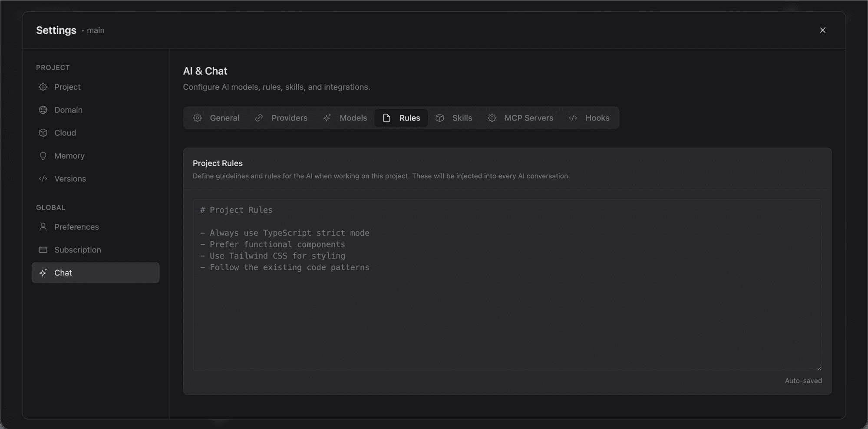Select the Models tab
Image resolution: width=868 pixels, height=429 pixels.
345,118
